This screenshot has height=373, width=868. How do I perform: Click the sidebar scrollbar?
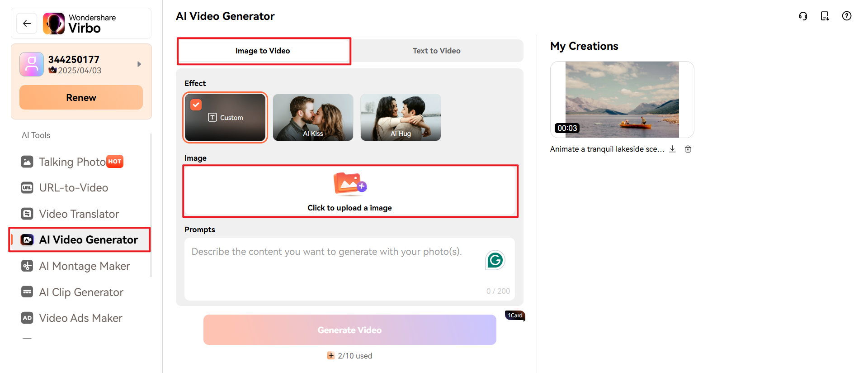151,205
